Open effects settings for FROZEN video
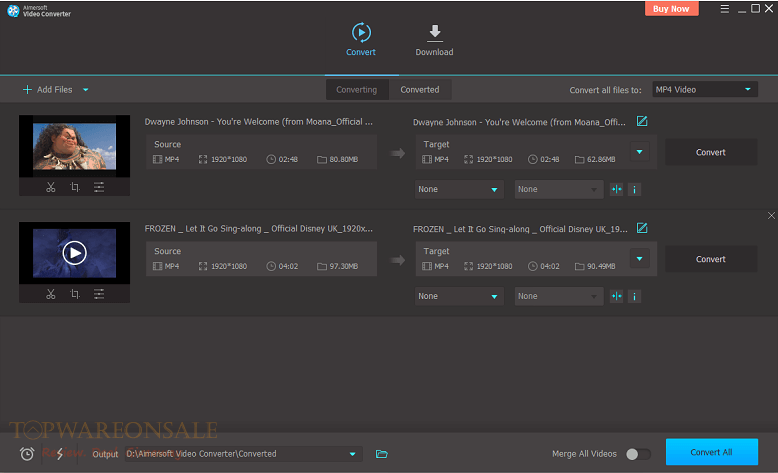This screenshot has height=473, width=778. [x=99, y=294]
